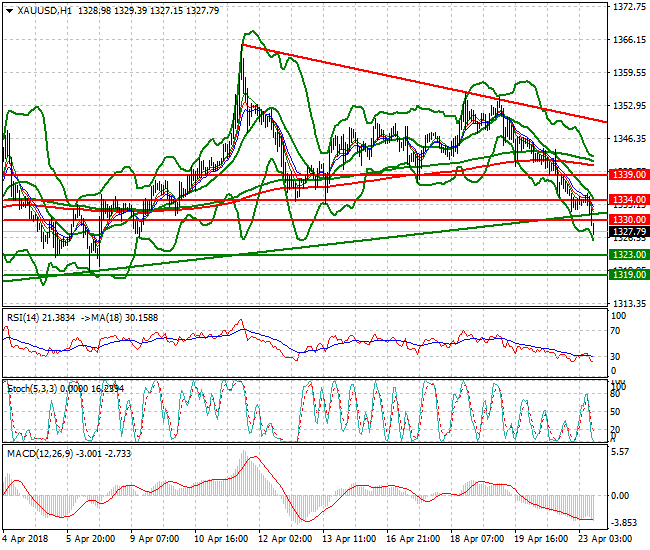Open the XAUUSD,H1 chart dropdown triangle
The height and width of the screenshot is (550, 650).
9,11
